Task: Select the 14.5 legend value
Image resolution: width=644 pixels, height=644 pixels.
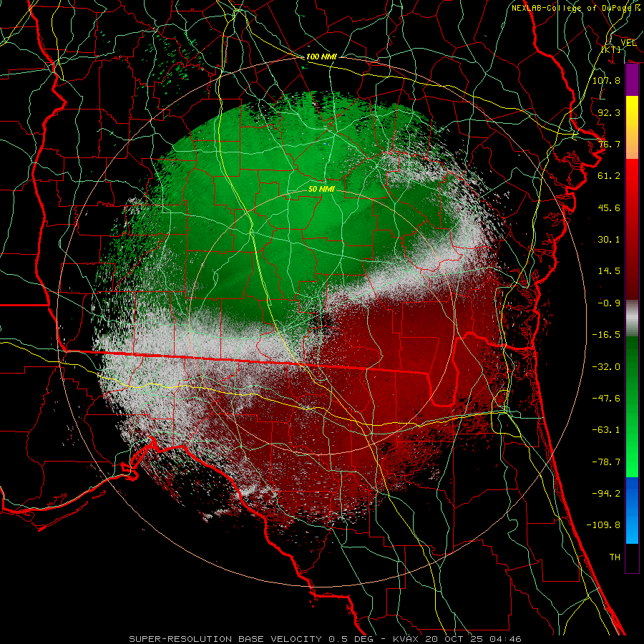Action: [609, 271]
